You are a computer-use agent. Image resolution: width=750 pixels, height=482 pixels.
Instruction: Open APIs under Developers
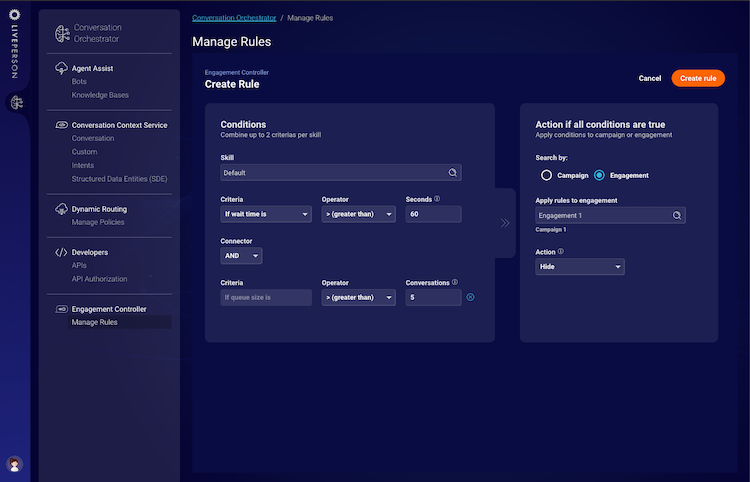[79, 265]
